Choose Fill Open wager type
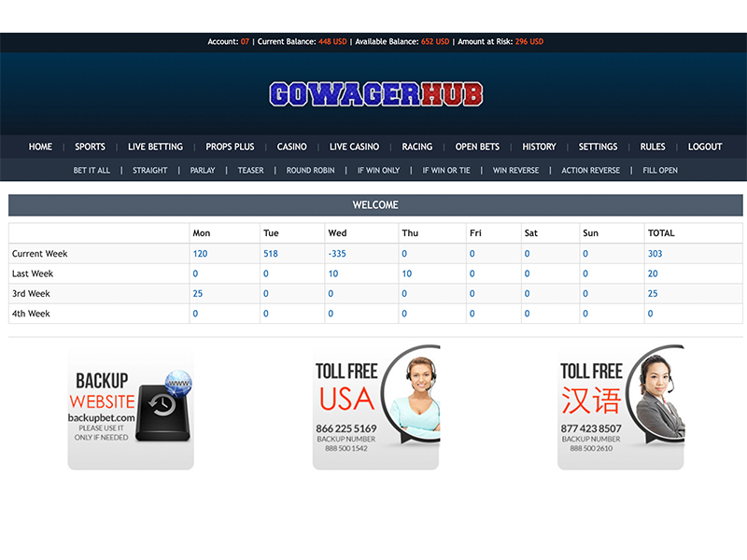Screen dimensions: 747x560 [660, 170]
